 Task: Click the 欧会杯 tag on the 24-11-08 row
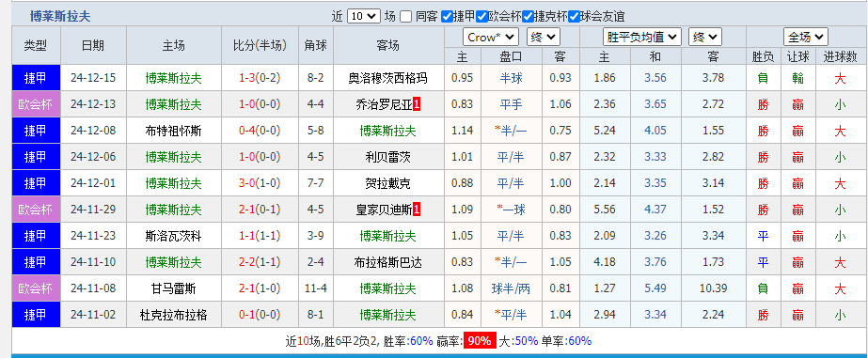[36, 288]
